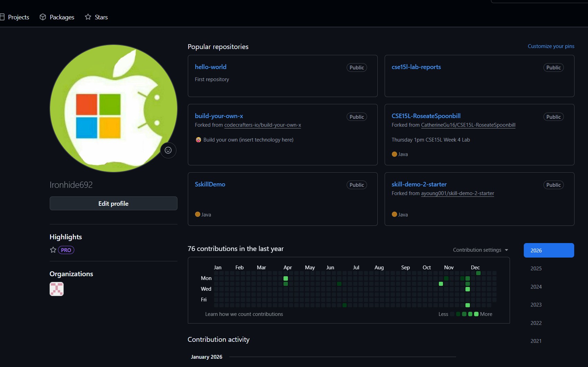
Task: Open the Contribution settings dropdown
Action: [x=480, y=250]
